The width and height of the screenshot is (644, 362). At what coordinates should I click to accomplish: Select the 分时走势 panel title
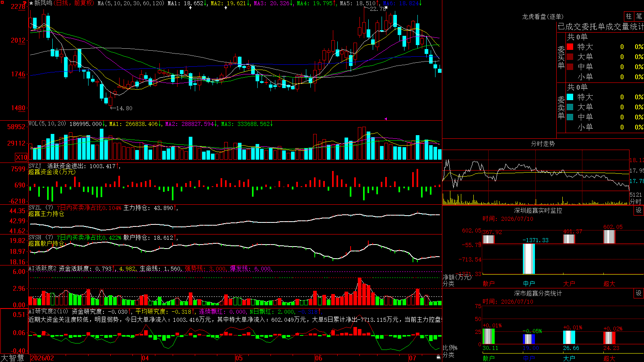[543, 144]
